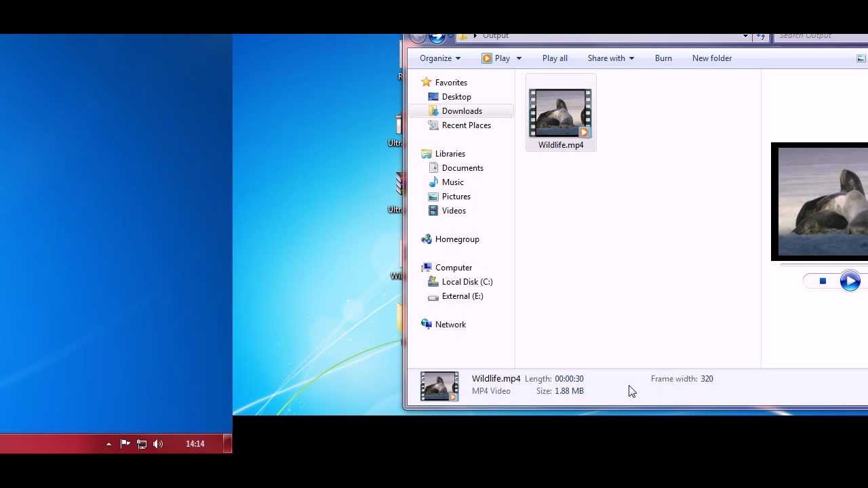Viewport: 868px width, 488px height.
Task: Expand the Play dropdown arrow
Action: [519, 58]
